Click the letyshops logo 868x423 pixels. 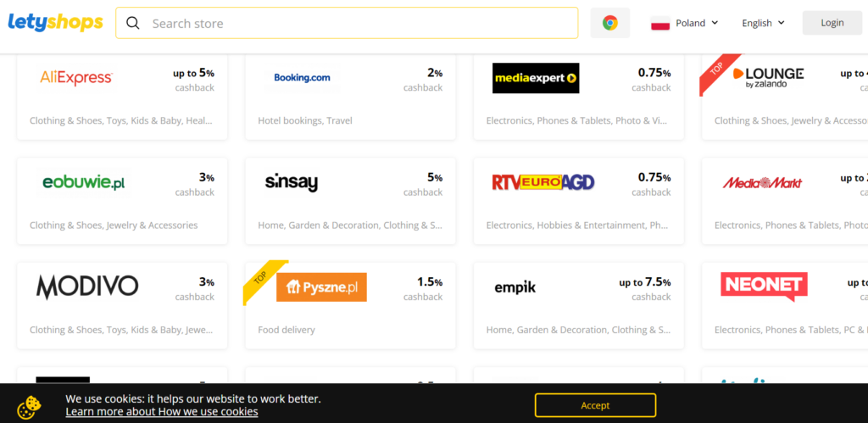tap(55, 23)
